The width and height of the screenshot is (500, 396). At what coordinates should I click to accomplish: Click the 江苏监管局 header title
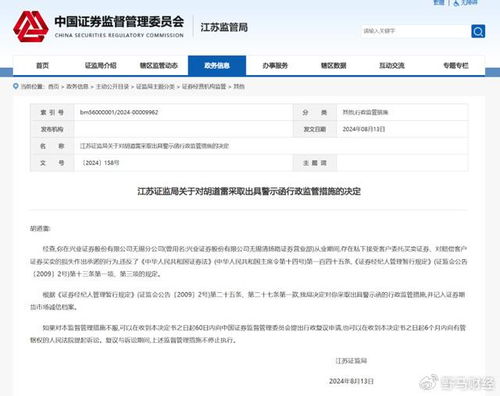pos(224,27)
